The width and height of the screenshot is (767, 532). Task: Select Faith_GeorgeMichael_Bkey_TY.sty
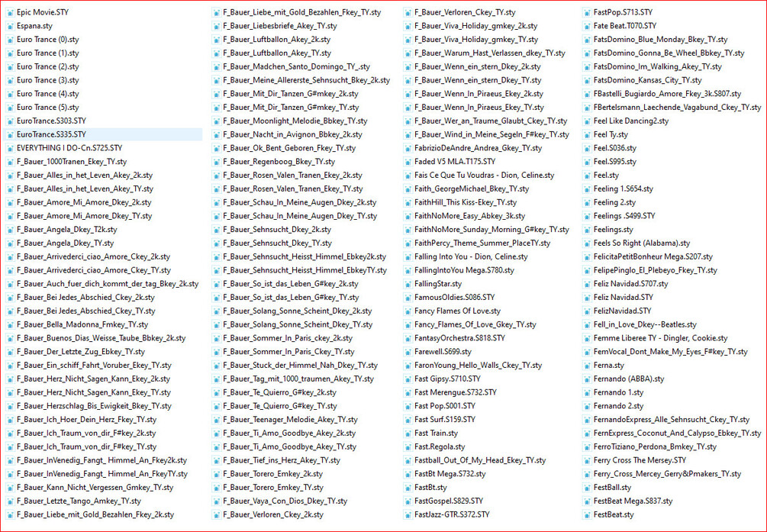point(472,189)
